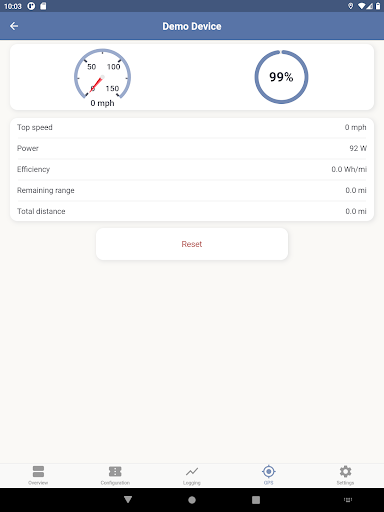Select the Top speed row
This screenshot has width=384, height=512.
point(192,127)
